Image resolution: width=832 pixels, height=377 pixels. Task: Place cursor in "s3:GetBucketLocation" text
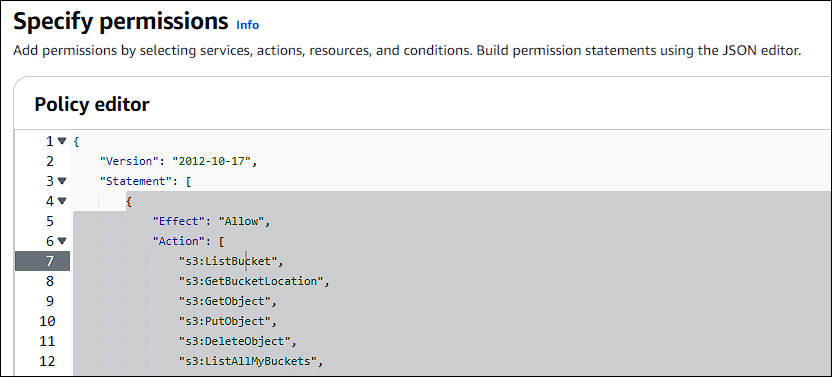(x=251, y=281)
